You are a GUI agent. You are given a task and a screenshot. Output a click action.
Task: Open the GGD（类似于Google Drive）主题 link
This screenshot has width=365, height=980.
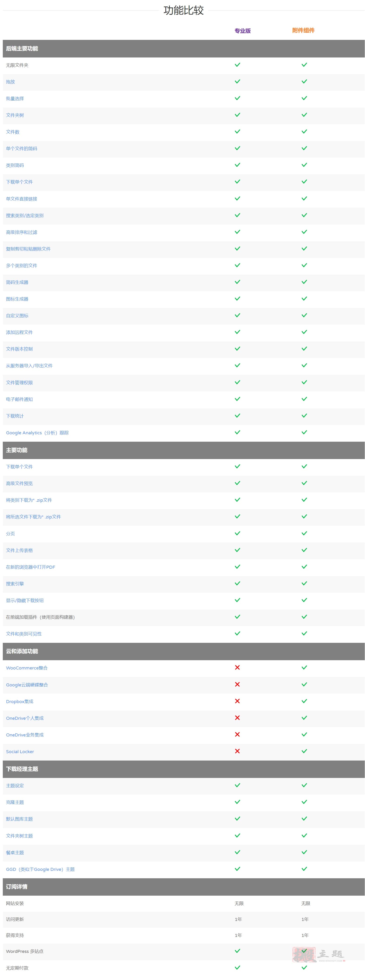[40, 869]
